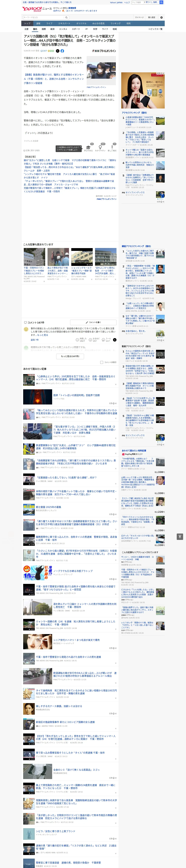Open related article シンデレラ城のモデル観光地で悲劇

[70, 176]
